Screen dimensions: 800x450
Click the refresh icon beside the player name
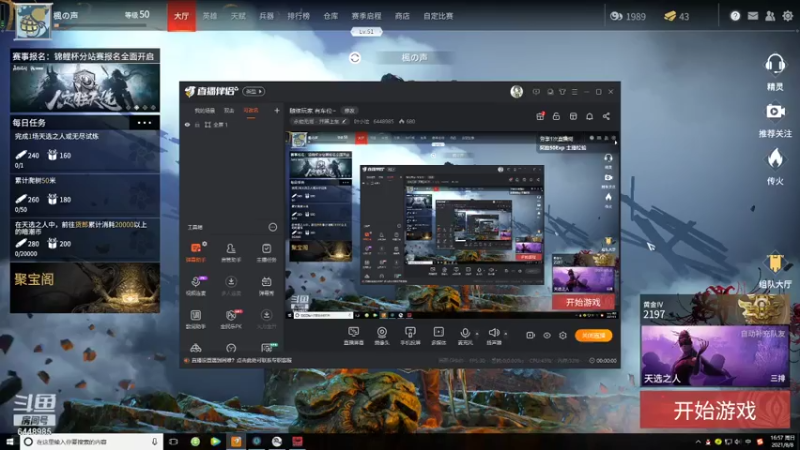[x=355, y=58]
